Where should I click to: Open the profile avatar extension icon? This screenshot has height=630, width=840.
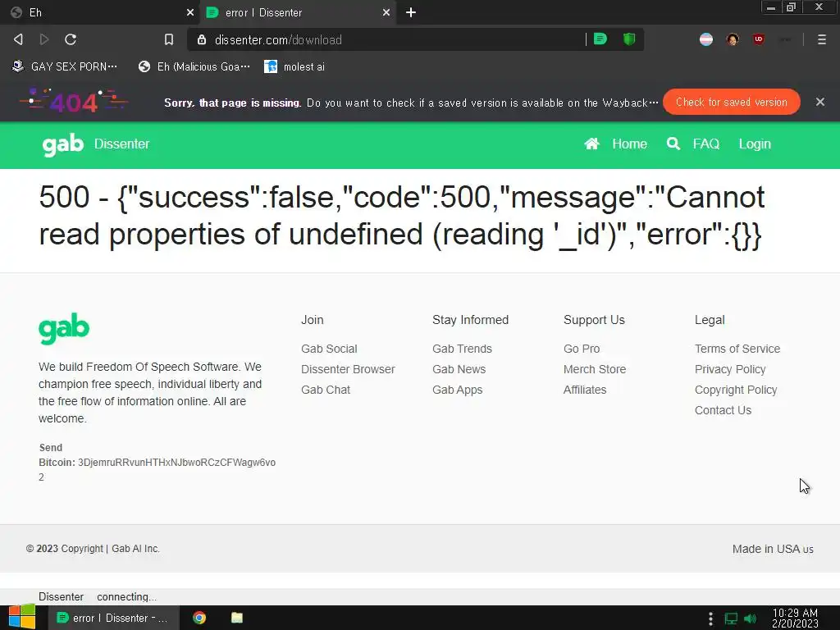(733, 39)
